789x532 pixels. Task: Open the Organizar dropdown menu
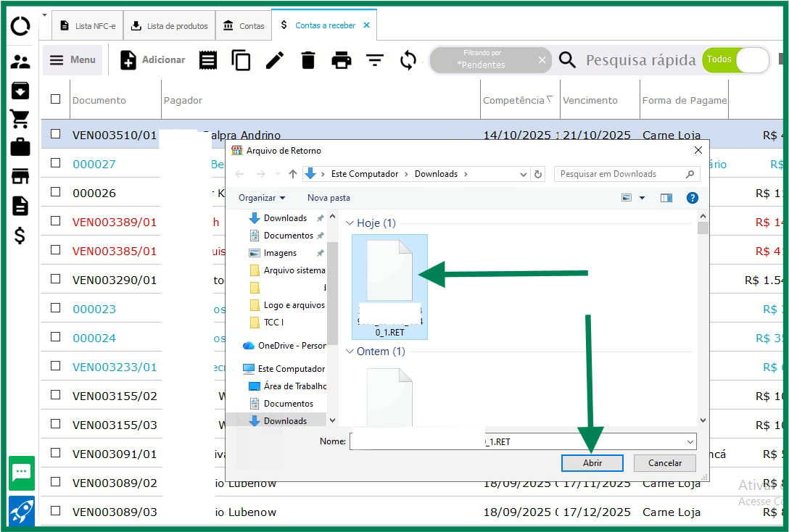point(262,198)
